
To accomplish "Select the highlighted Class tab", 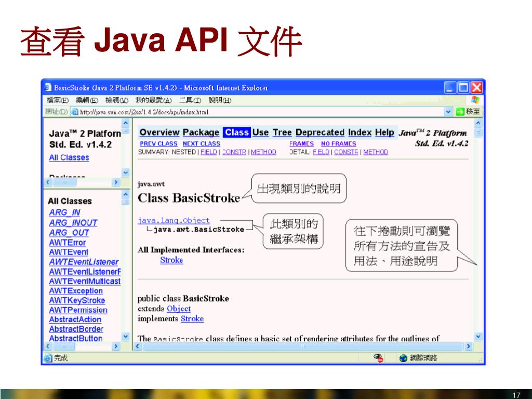I will tap(237, 132).
